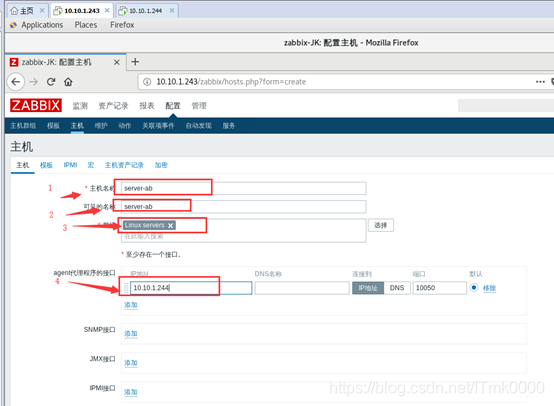Click the Zabbix search box
The width and height of the screenshot is (554, 406).
point(506,106)
